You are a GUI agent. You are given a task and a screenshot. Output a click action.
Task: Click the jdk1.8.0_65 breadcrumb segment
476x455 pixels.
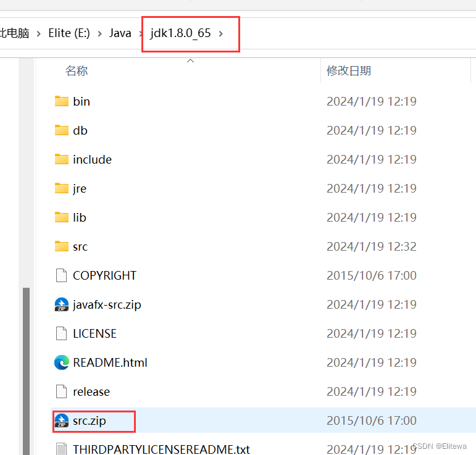click(180, 33)
